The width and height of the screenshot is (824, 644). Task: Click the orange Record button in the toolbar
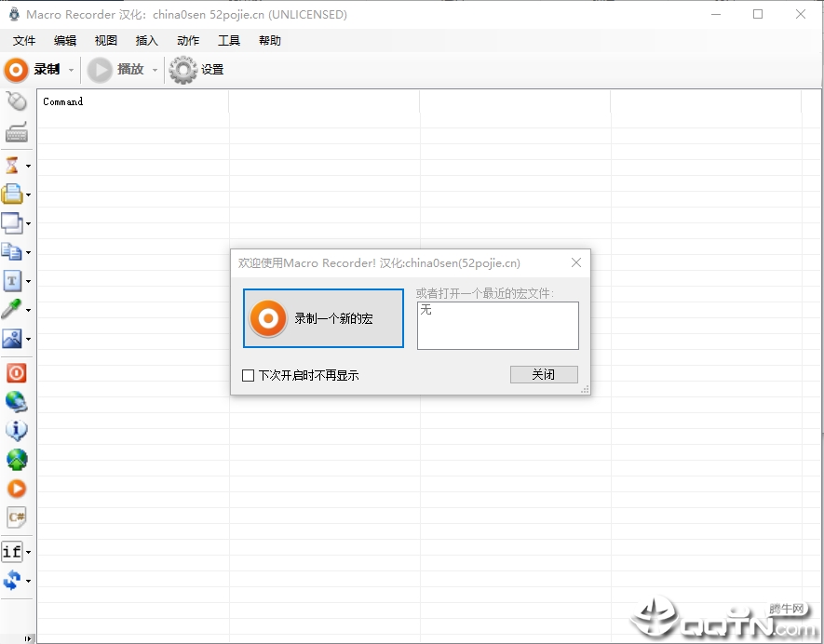32,70
